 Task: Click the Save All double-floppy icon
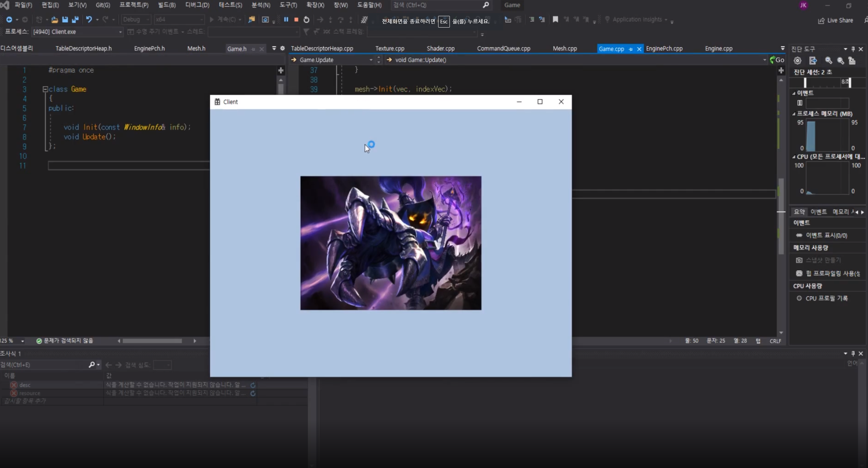[75, 20]
